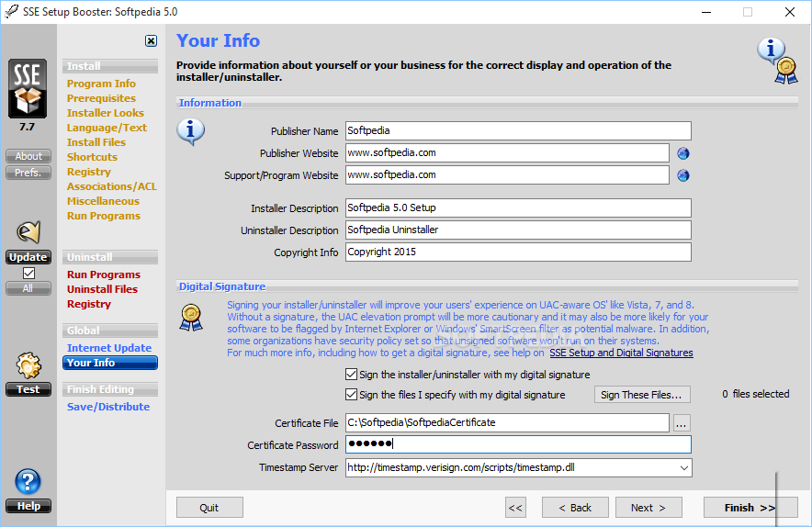Open the Prerequisites section
This screenshot has width=812, height=527.
(x=101, y=98)
